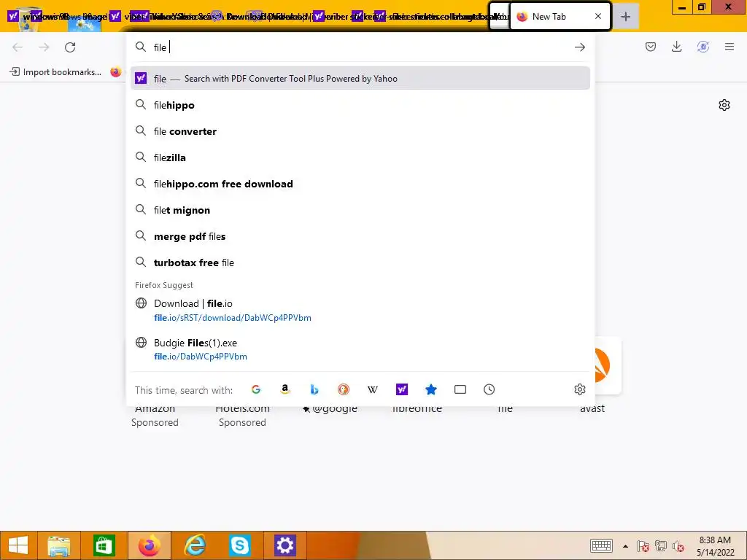747x560 pixels.
Task: Save page to Pocket
Action: (x=651, y=47)
